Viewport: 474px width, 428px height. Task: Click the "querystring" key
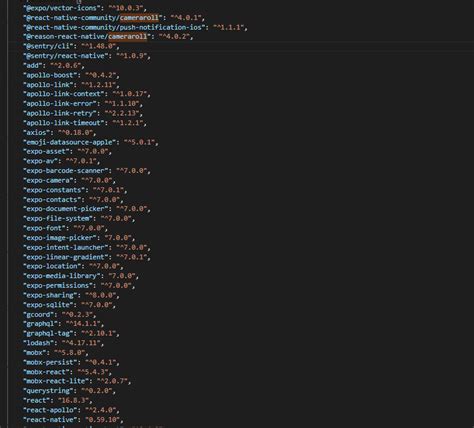pos(48,391)
